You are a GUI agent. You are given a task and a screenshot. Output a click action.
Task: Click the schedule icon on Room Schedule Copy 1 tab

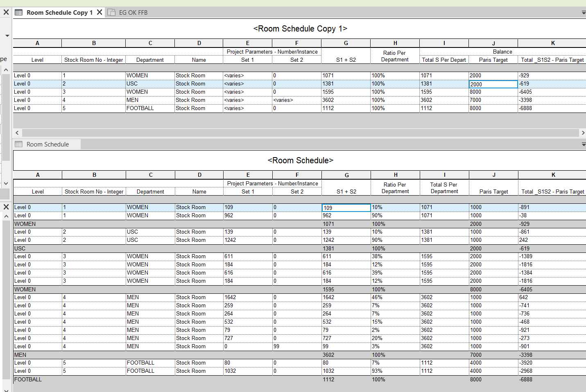(19, 12)
